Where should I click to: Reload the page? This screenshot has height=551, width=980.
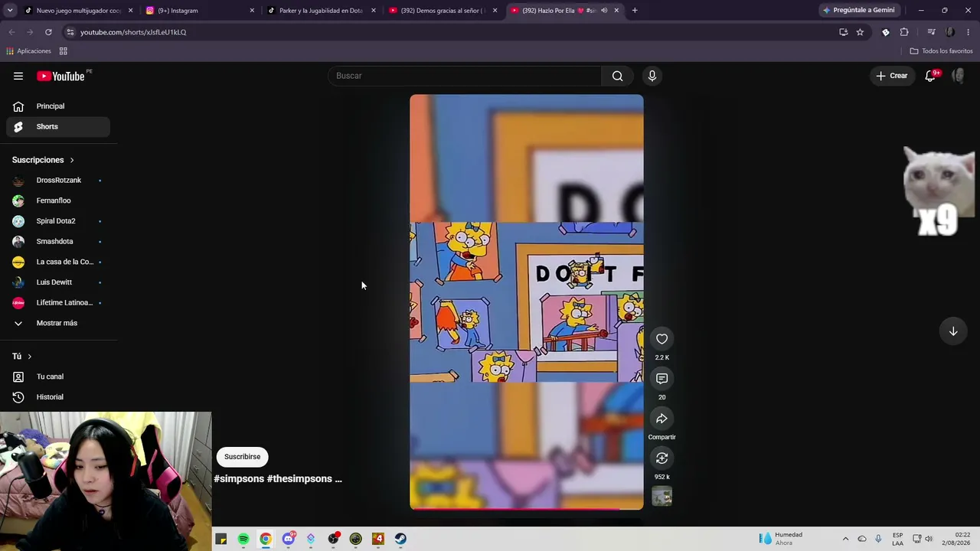[48, 32]
